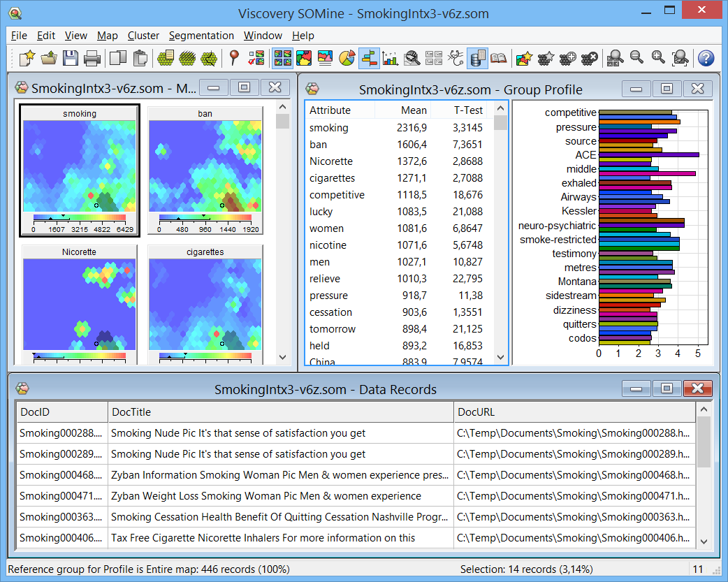
Task: Click the stethoscope icon in toolbar
Action: point(456,58)
